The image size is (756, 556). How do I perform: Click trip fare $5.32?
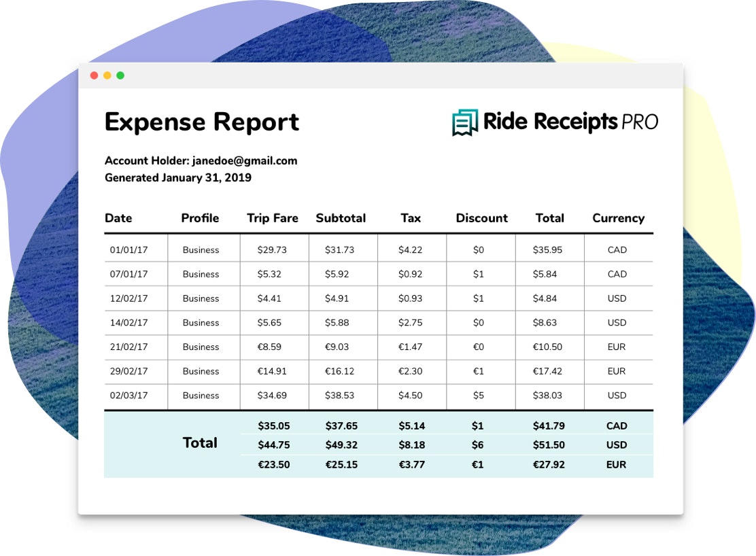269,274
